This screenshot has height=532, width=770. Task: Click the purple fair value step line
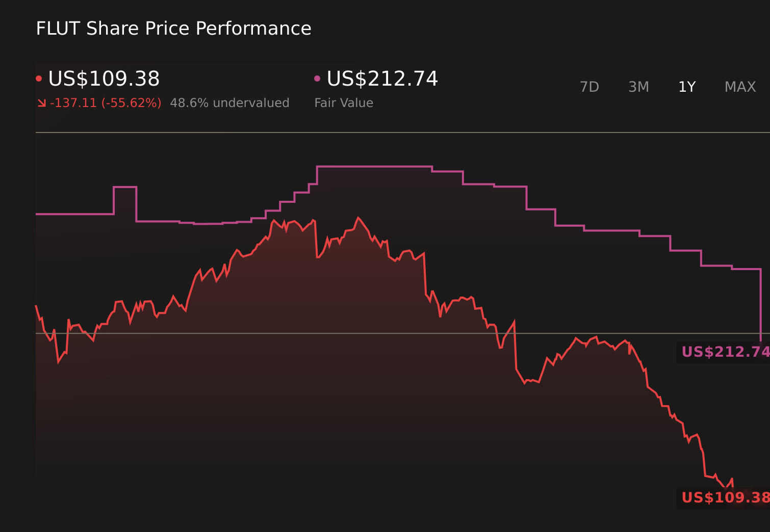372,166
